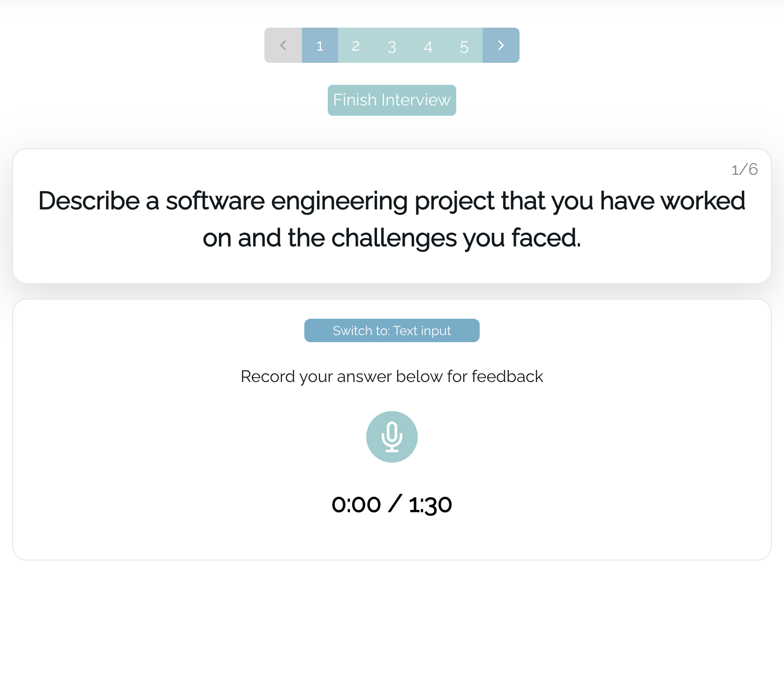Open question 3 from the pager
The image size is (784, 674).
tap(392, 45)
